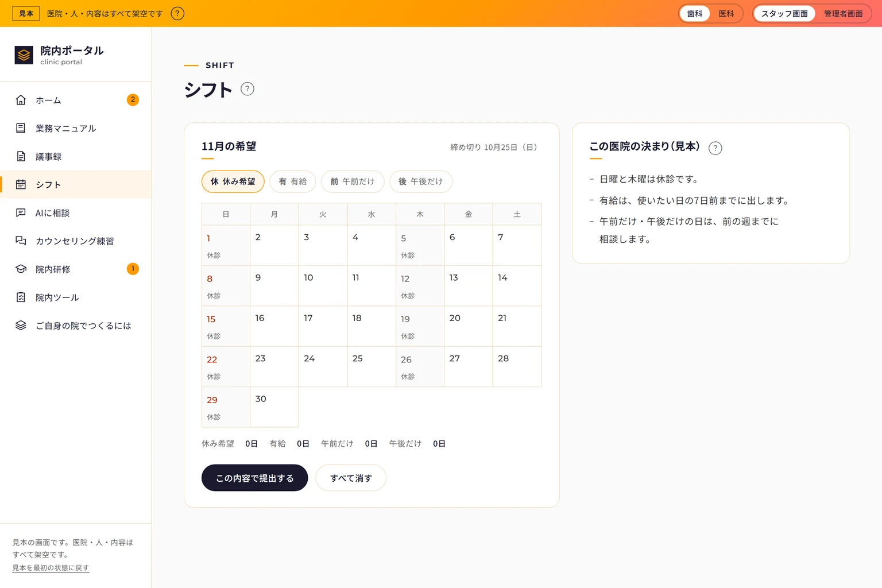This screenshot has width=882, height=588.
Task: Open help icon beside この医院の決まり
Action: tap(715, 148)
